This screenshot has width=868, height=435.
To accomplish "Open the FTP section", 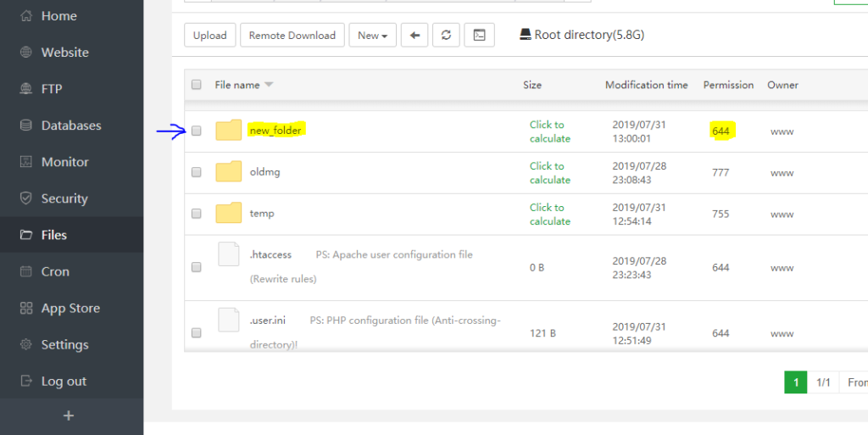I will tap(71, 89).
